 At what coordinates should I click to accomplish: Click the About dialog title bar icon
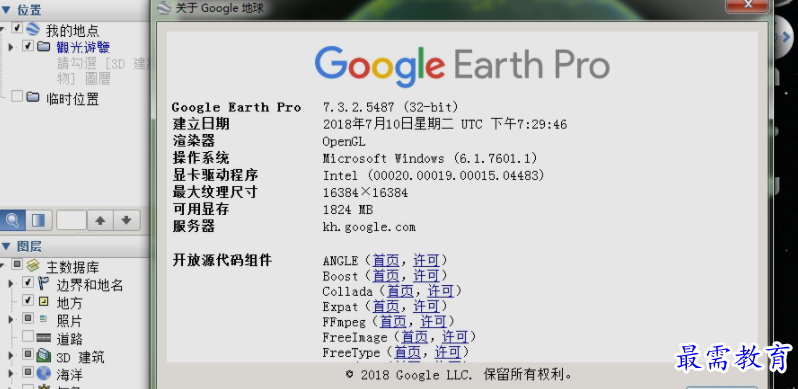pos(164,8)
